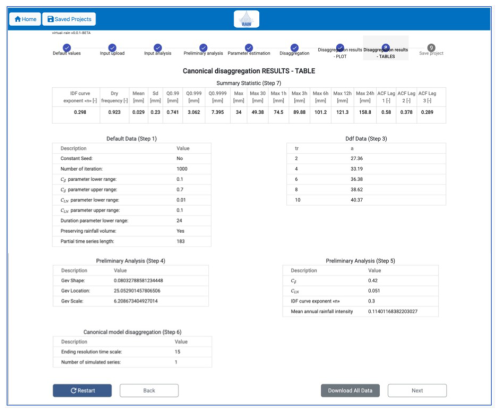Open Disaggregation results - PLOT step
This screenshot has width=500, height=413.
point(340,48)
